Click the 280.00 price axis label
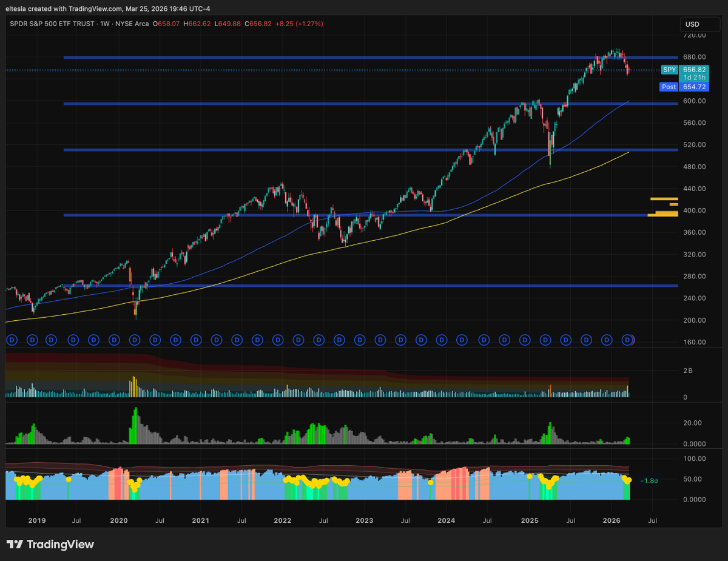This screenshot has width=728, height=561. pos(694,277)
